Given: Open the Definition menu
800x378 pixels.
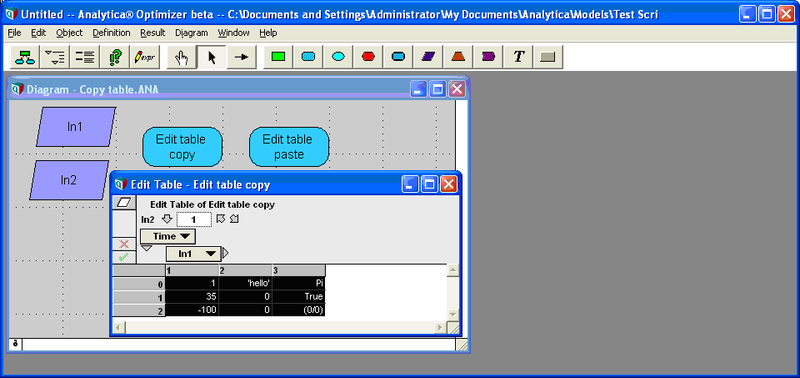Looking at the screenshot, I should click(111, 33).
